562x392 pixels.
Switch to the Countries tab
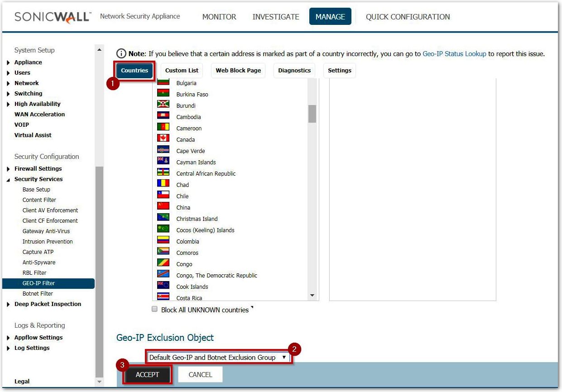pyautogui.click(x=134, y=71)
